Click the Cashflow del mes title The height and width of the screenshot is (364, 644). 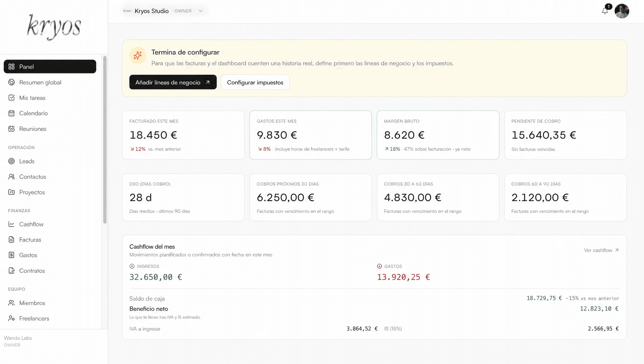152,247
